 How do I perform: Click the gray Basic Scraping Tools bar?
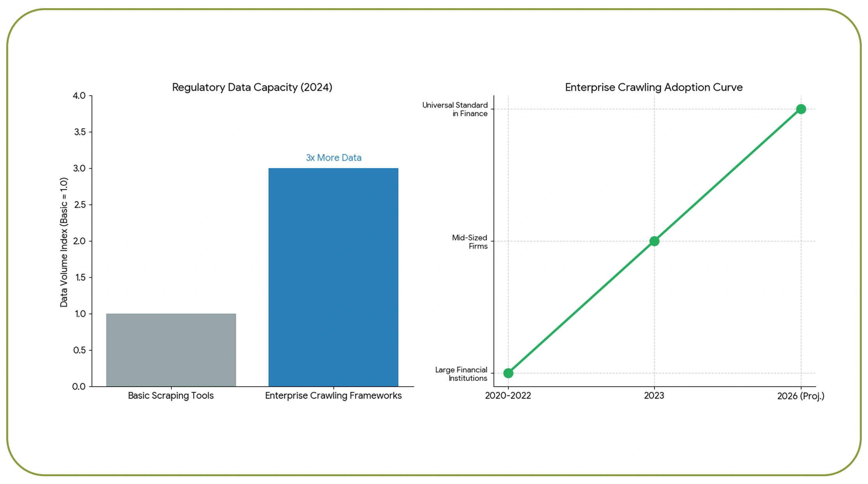click(171, 350)
